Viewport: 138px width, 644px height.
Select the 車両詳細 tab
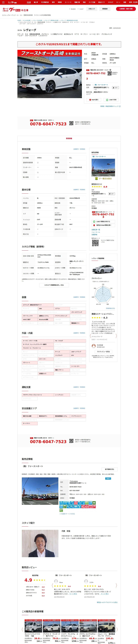click(69, 138)
